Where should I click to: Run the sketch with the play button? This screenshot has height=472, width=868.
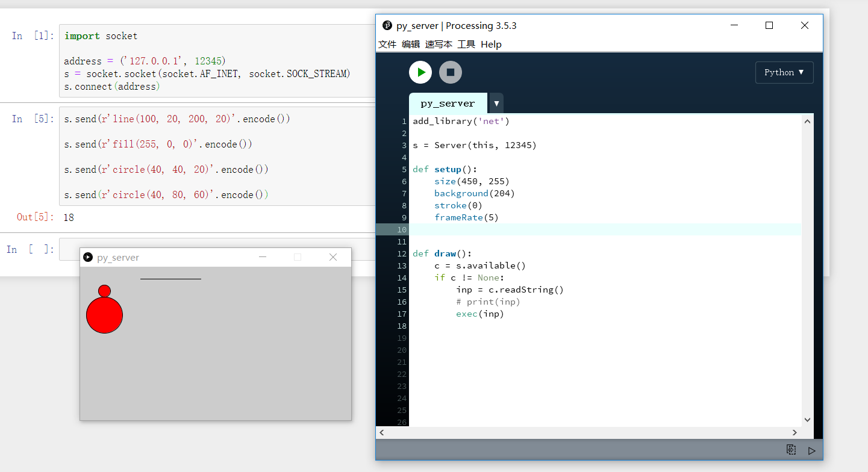click(x=420, y=72)
